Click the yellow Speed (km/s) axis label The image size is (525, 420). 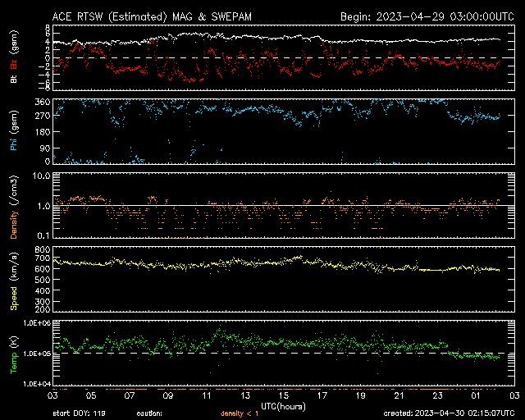13,280
